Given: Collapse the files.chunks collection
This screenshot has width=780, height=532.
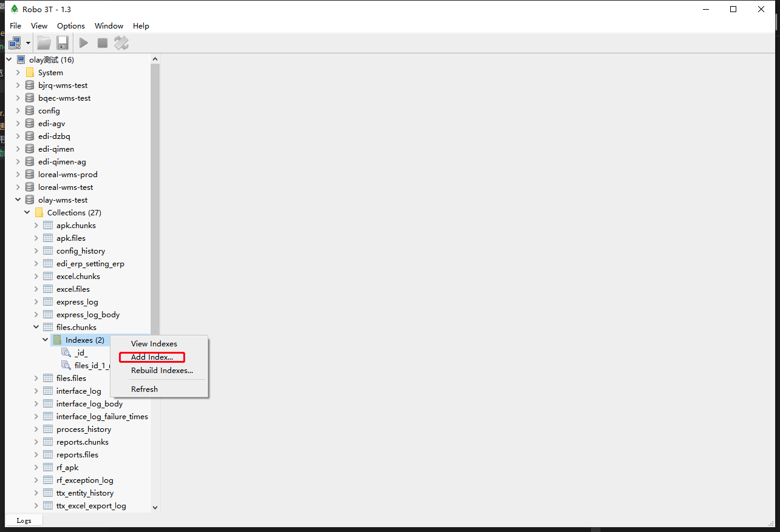Looking at the screenshot, I should tap(36, 328).
